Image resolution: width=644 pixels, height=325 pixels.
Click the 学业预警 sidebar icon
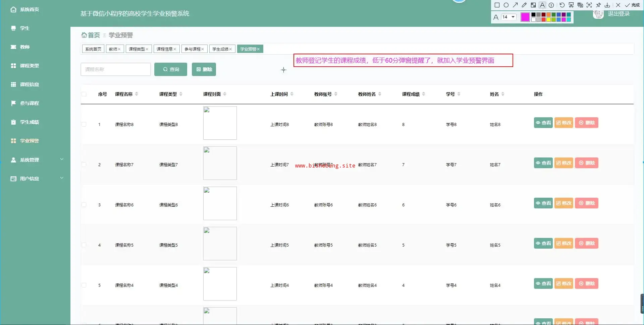(13, 141)
